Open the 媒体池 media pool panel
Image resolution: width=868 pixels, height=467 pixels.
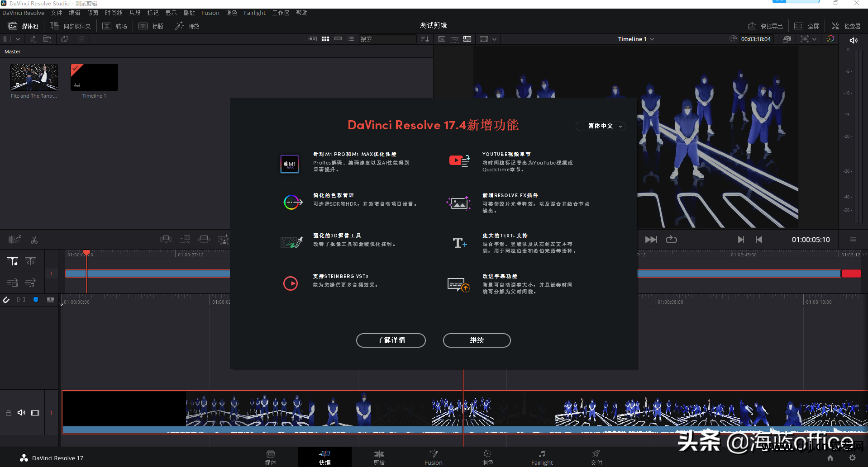[23, 26]
